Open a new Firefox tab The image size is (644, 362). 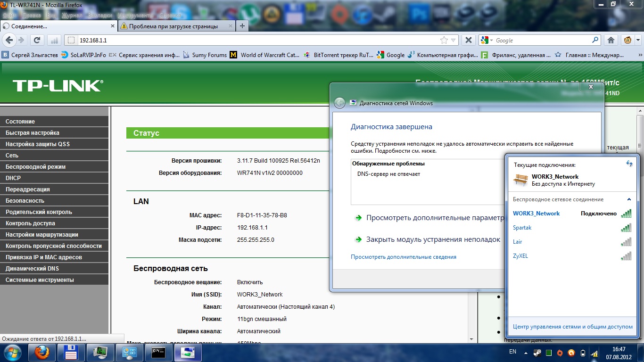tap(242, 26)
